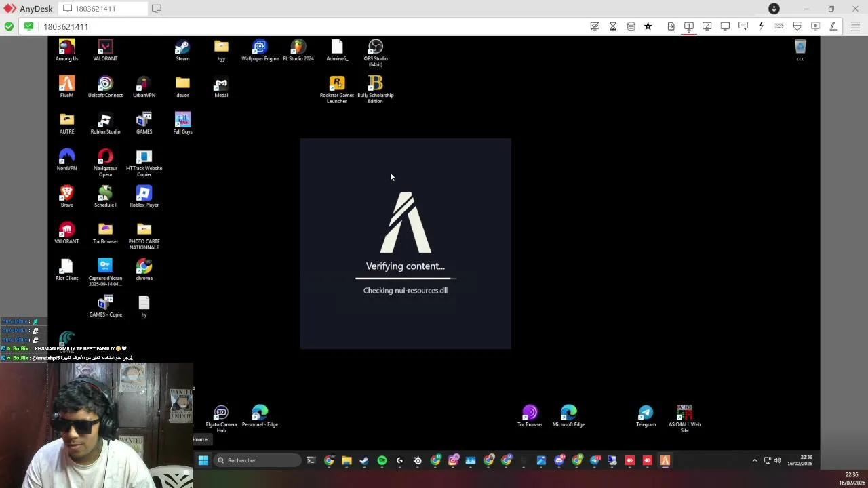This screenshot has width=868, height=488.
Task: Launch Fall Guys from desktop
Action: coord(182,124)
